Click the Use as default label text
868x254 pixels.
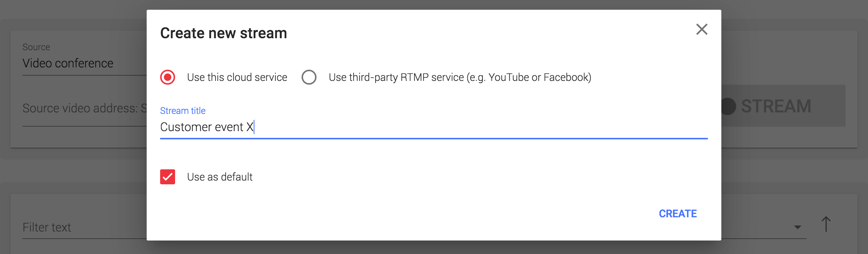point(220,177)
